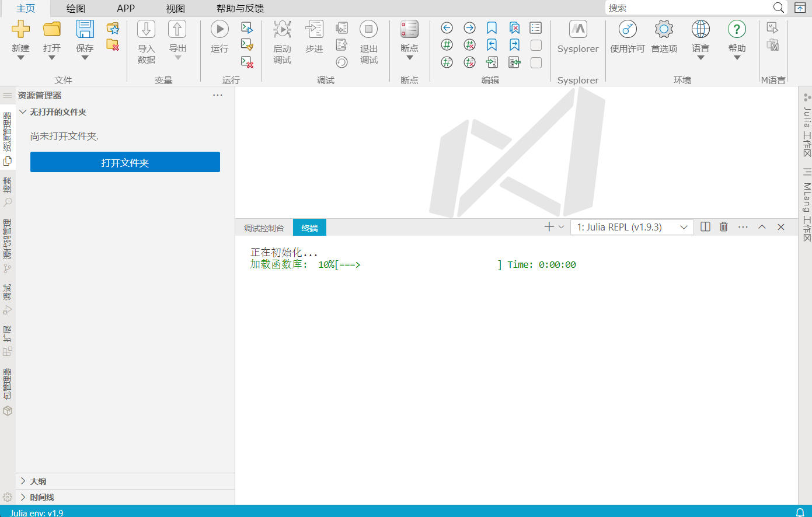Open the Julia REPL terminal selector dropdown
812x517 pixels.
(632, 227)
